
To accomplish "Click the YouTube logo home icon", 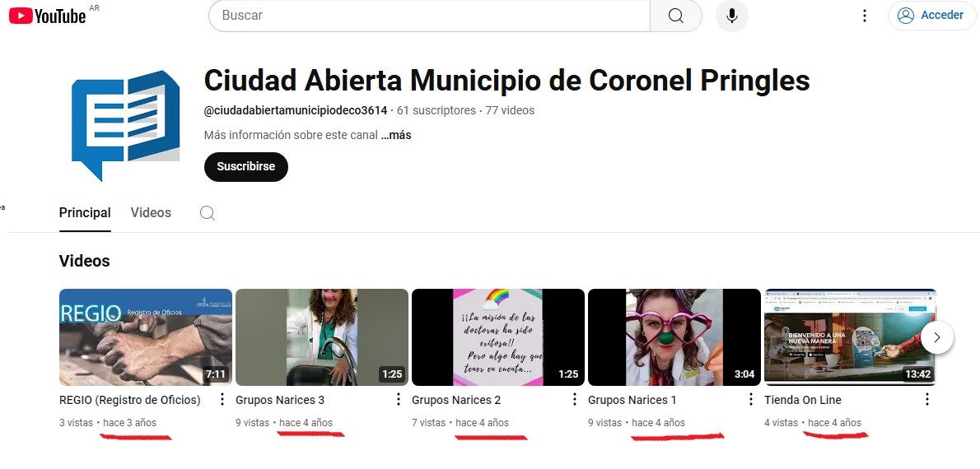I will point(47,16).
